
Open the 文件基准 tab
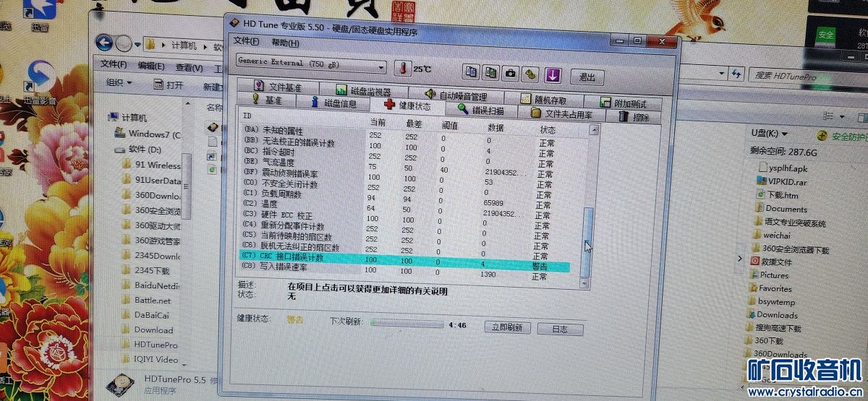pyautogui.click(x=278, y=87)
